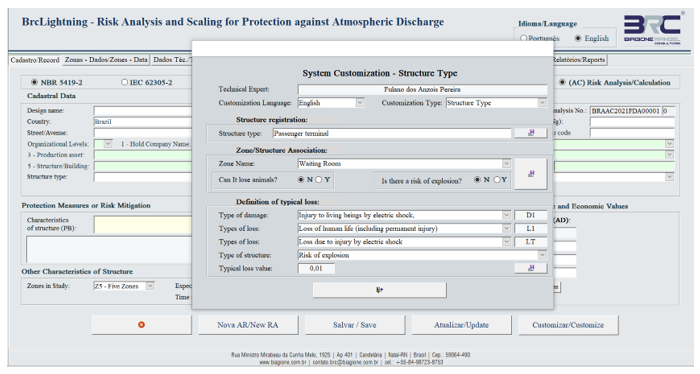Viewport: 700px width, 374px height.
Task: Select English language option
Action: pyautogui.click(x=578, y=38)
